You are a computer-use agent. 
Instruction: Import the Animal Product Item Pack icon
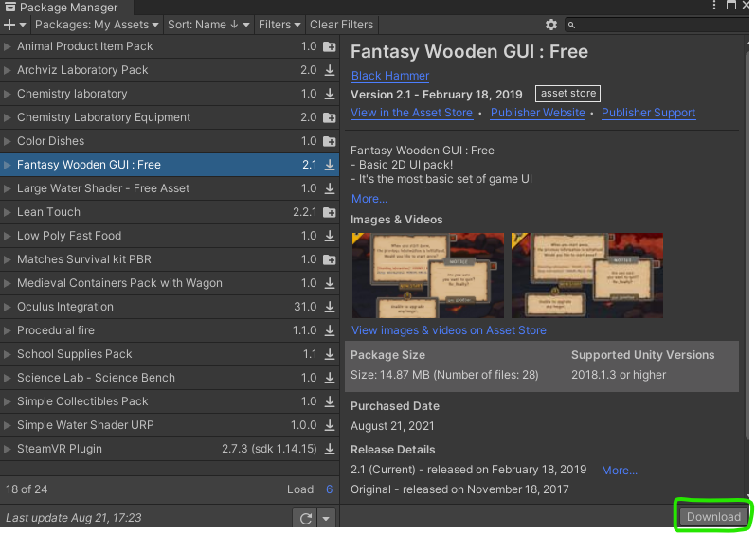click(330, 46)
